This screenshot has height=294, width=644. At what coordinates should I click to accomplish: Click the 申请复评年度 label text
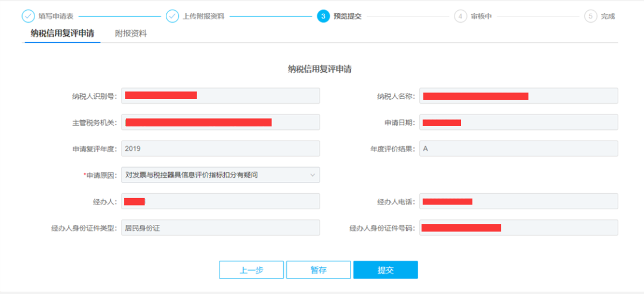(x=95, y=149)
